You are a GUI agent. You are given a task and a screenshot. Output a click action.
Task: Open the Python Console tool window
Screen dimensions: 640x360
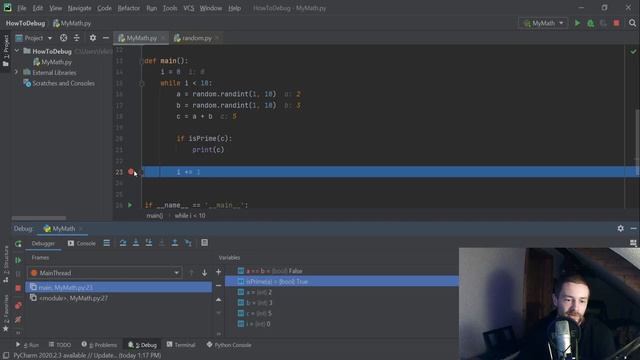229,345
